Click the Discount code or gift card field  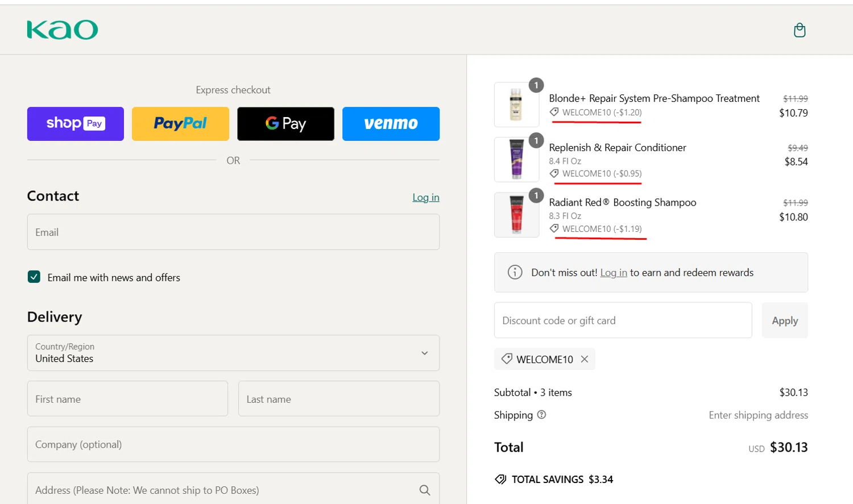[x=623, y=320]
